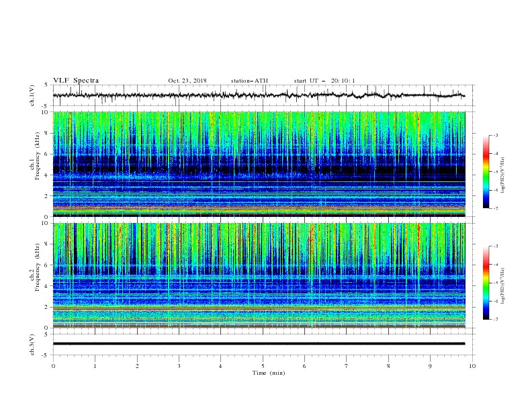The width and height of the screenshot is (532, 411).
Task: Click the "ch.3(V)" axis label
Action: coord(32,345)
